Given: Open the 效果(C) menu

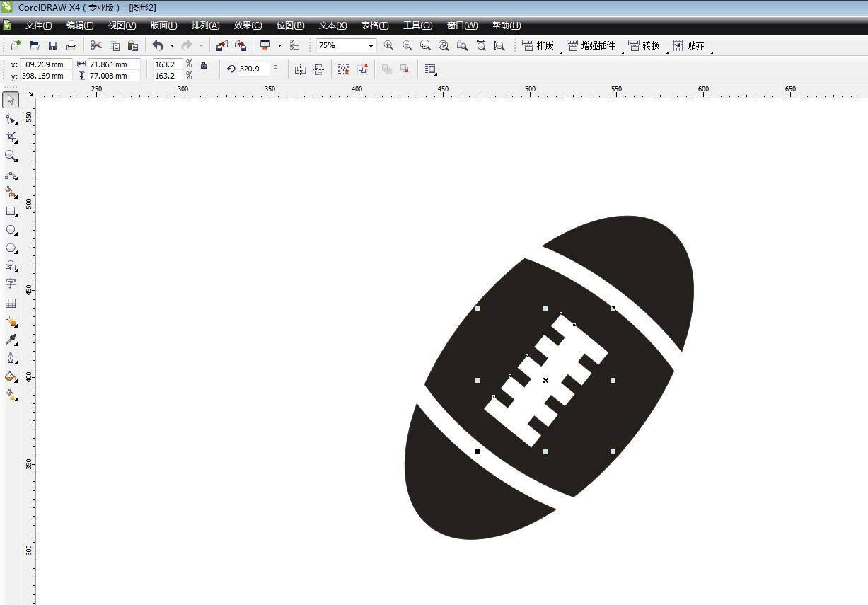Looking at the screenshot, I should click(x=248, y=25).
